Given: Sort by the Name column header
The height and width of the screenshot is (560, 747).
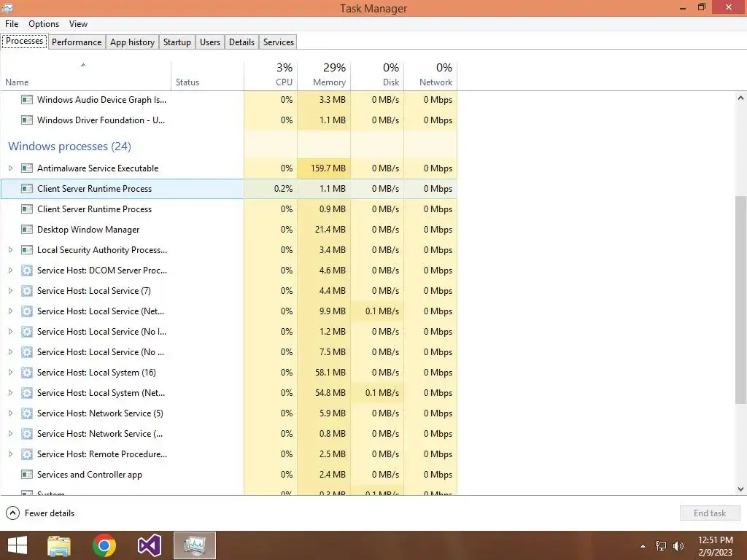Looking at the screenshot, I should click(x=85, y=76).
